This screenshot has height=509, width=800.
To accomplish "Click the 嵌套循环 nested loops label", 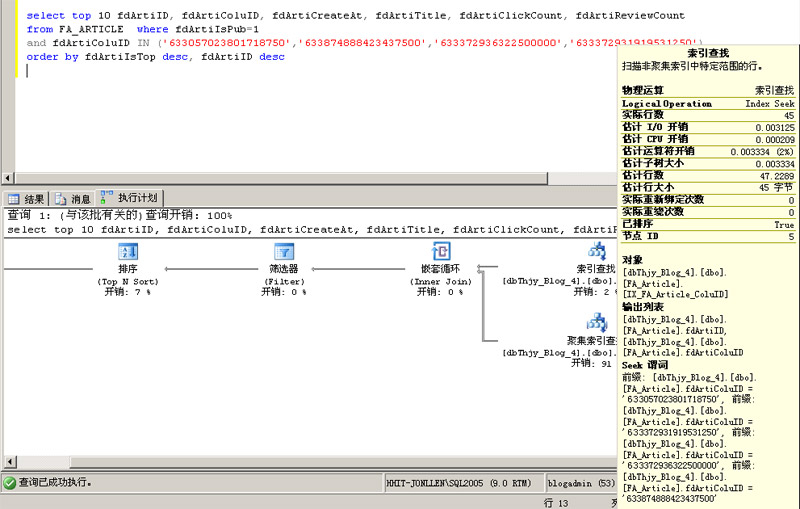I will pyautogui.click(x=441, y=269).
